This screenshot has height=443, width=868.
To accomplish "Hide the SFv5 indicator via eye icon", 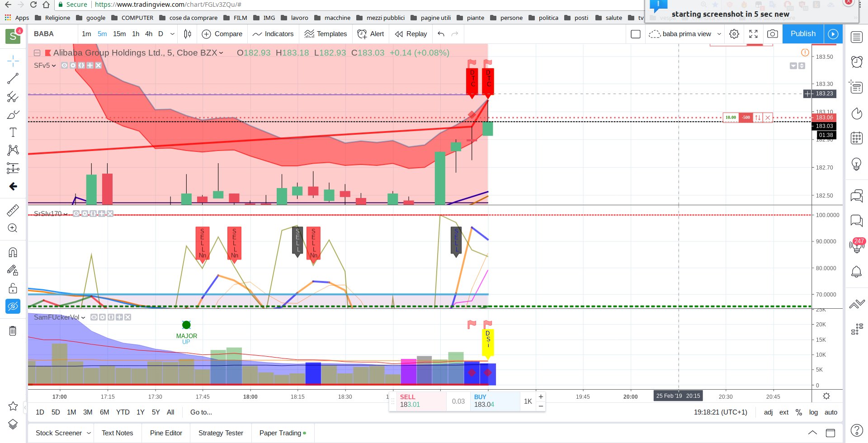I will point(64,66).
